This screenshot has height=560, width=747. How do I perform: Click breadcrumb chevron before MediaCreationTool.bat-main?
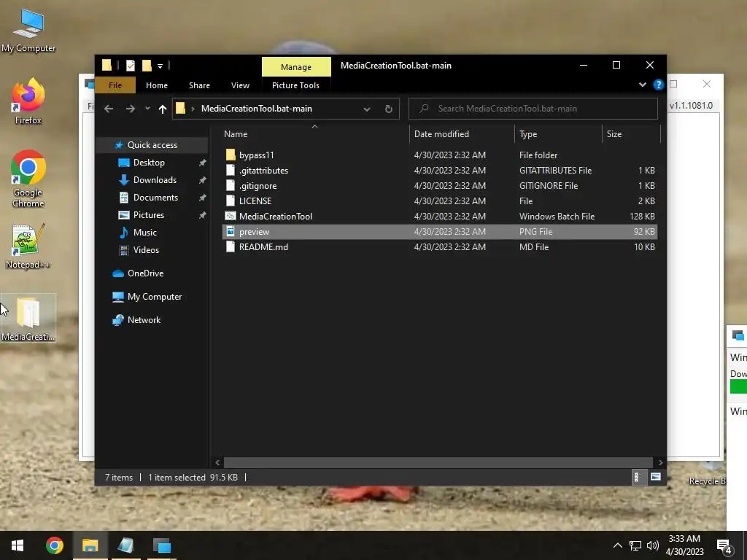[x=193, y=109]
